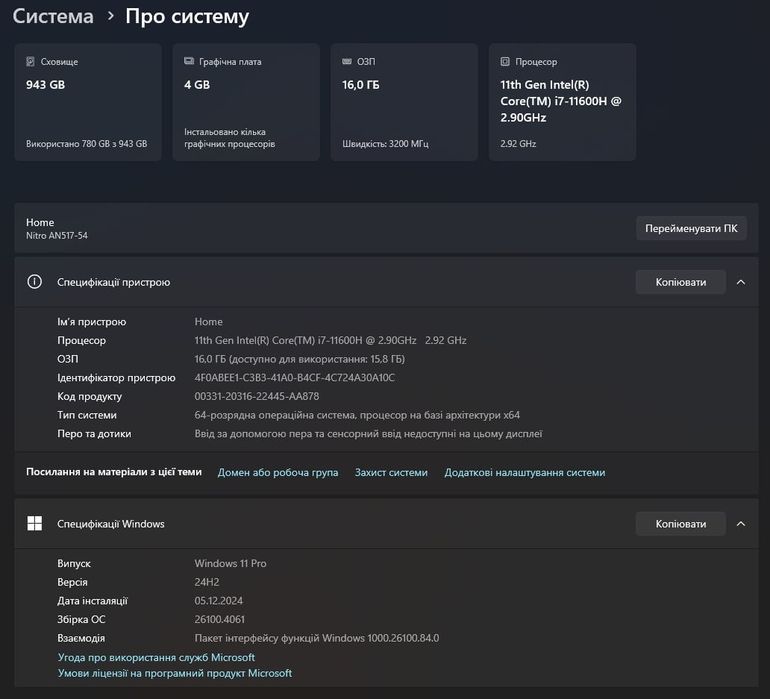Click the RAM memory card icon
Image resolution: width=770 pixels, height=699 pixels.
pyautogui.click(x=347, y=62)
